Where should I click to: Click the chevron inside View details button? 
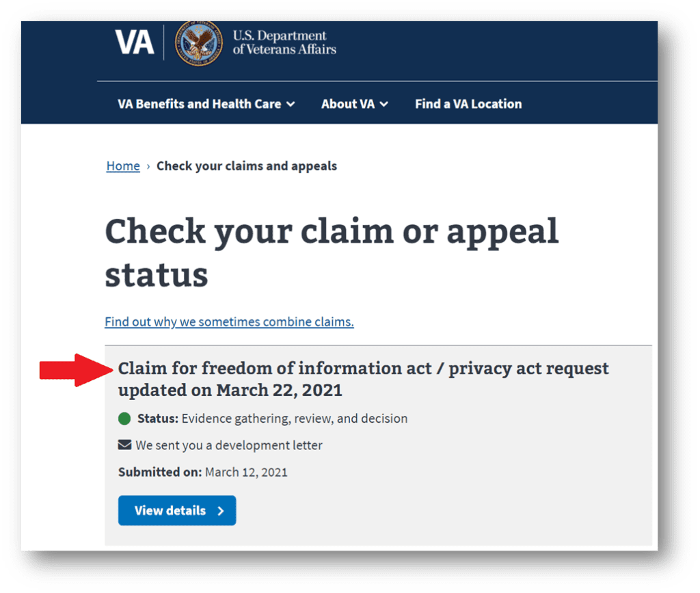pyautogui.click(x=220, y=510)
